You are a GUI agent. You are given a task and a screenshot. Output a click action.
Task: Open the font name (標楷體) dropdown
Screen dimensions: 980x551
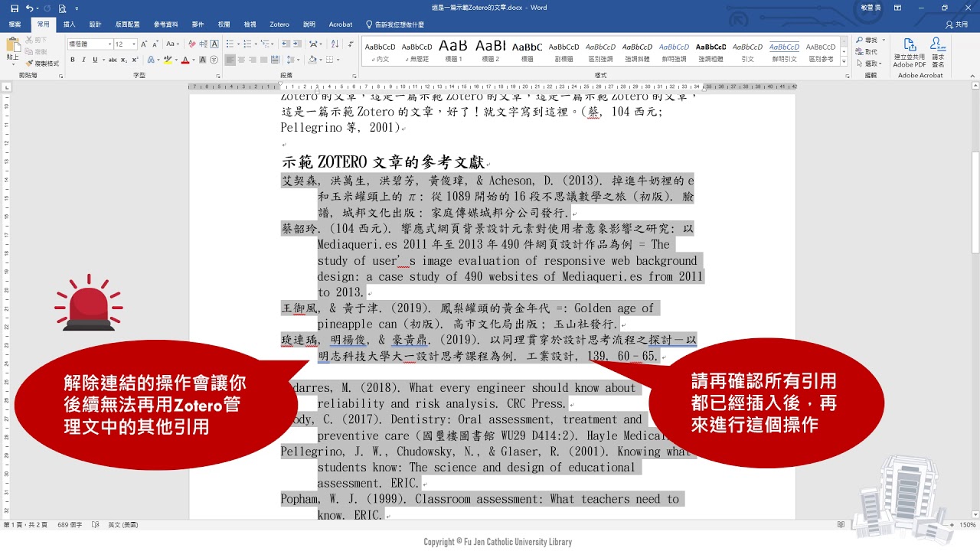pyautogui.click(x=109, y=44)
